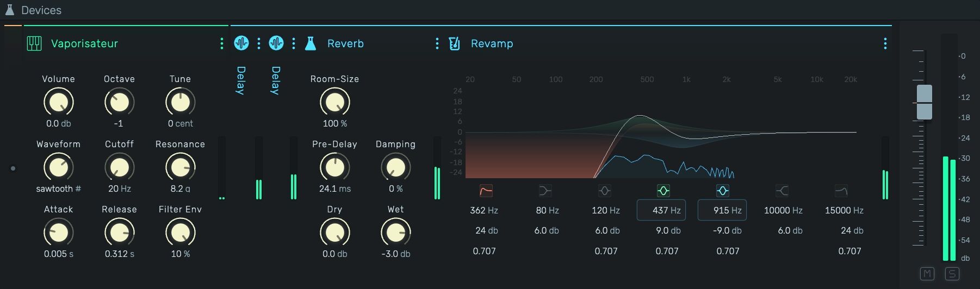Click the small dot at chain's left edge

click(x=13, y=168)
